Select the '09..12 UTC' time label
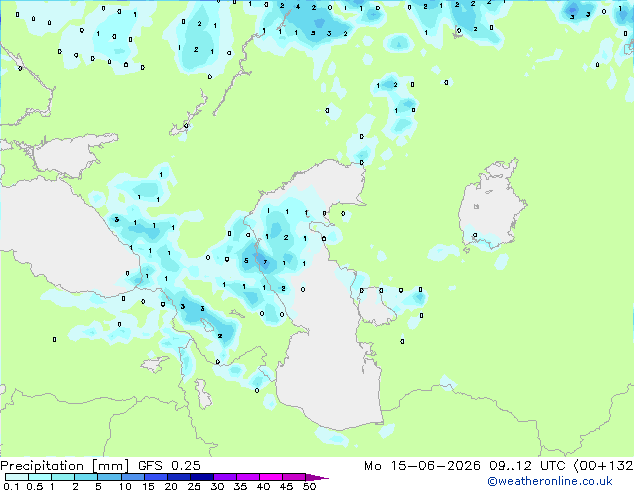The image size is (634, 490). click(526, 466)
